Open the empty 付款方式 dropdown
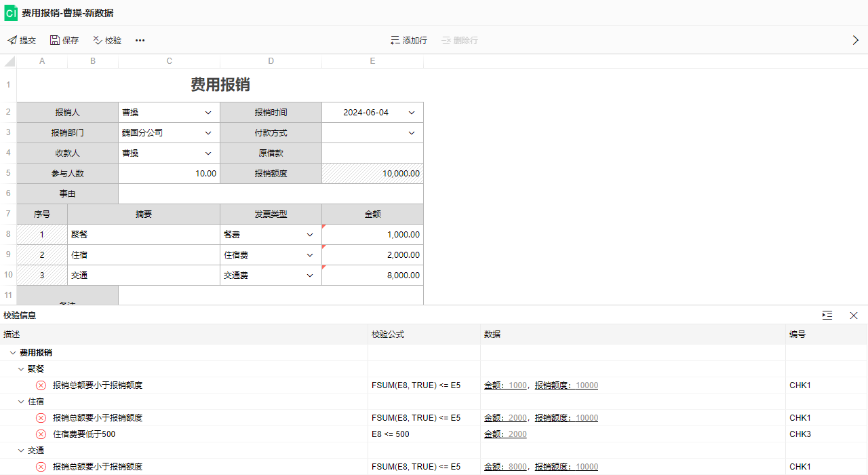The height and width of the screenshot is (475, 868). tap(411, 133)
